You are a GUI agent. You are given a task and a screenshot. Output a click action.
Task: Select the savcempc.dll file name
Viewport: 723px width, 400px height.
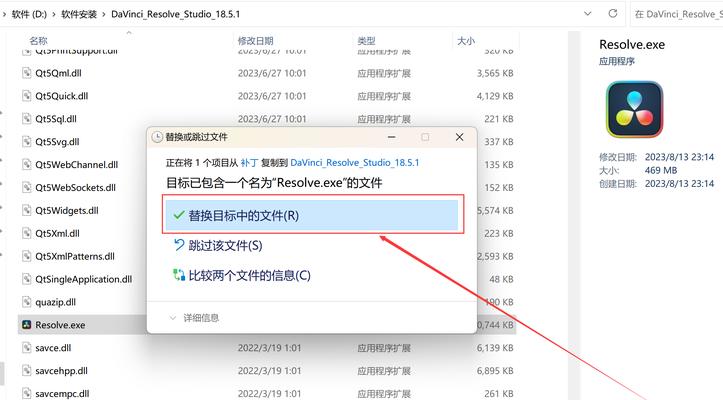click(62, 394)
